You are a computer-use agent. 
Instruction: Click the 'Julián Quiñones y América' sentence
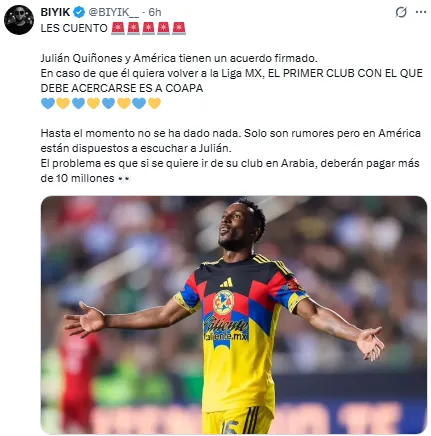[x=179, y=58]
